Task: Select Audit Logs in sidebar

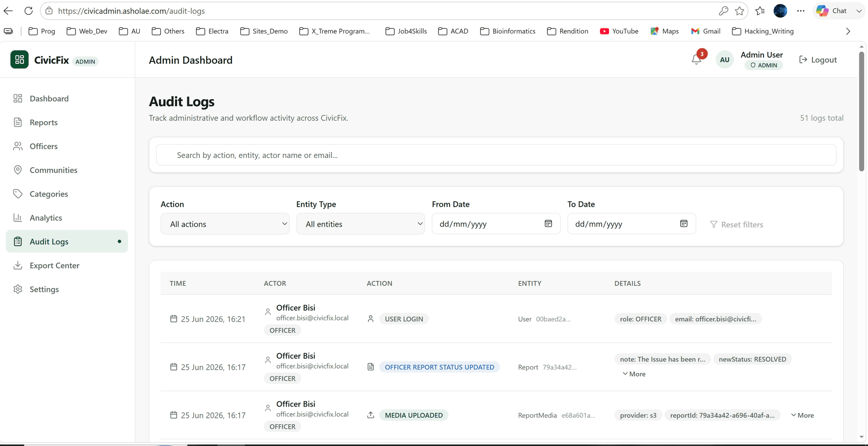Action: [x=67, y=242]
